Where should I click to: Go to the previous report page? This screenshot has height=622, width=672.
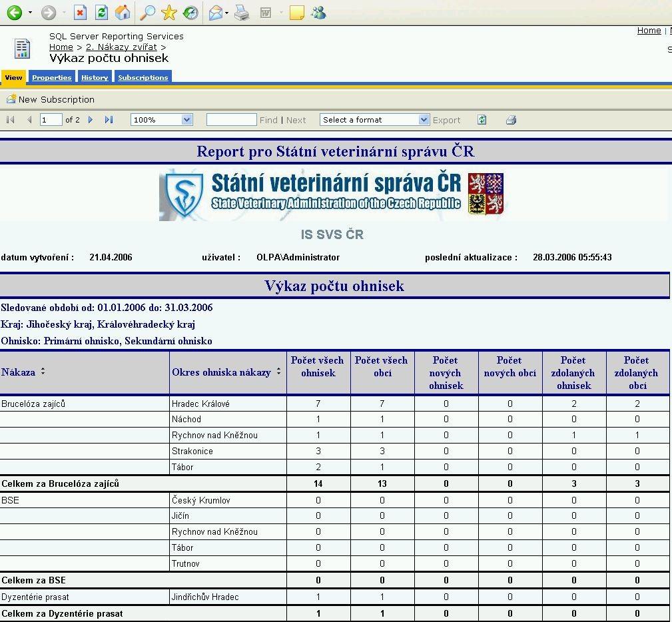29,120
